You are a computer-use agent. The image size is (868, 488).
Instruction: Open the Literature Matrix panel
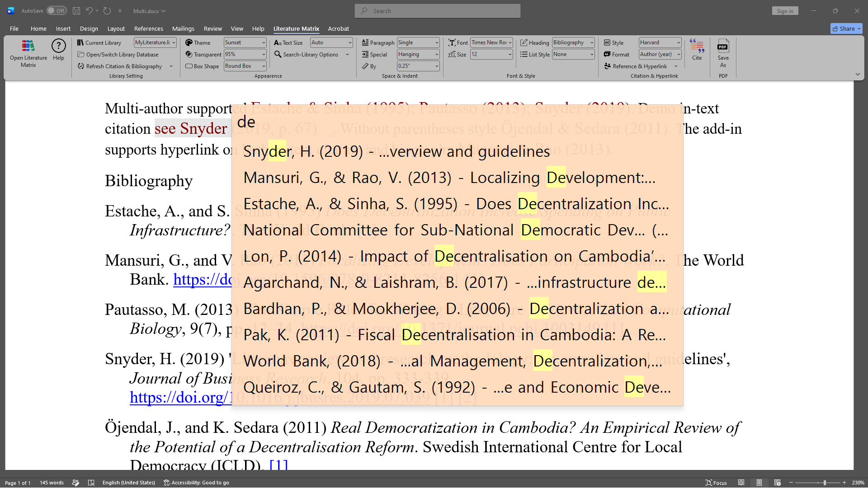pyautogui.click(x=28, y=53)
